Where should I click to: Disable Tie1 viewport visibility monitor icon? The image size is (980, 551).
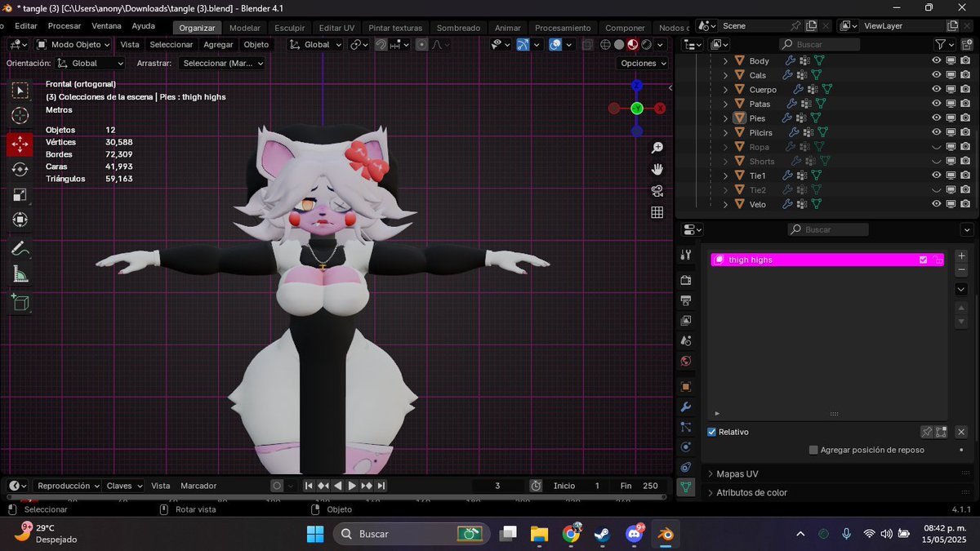coord(950,175)
